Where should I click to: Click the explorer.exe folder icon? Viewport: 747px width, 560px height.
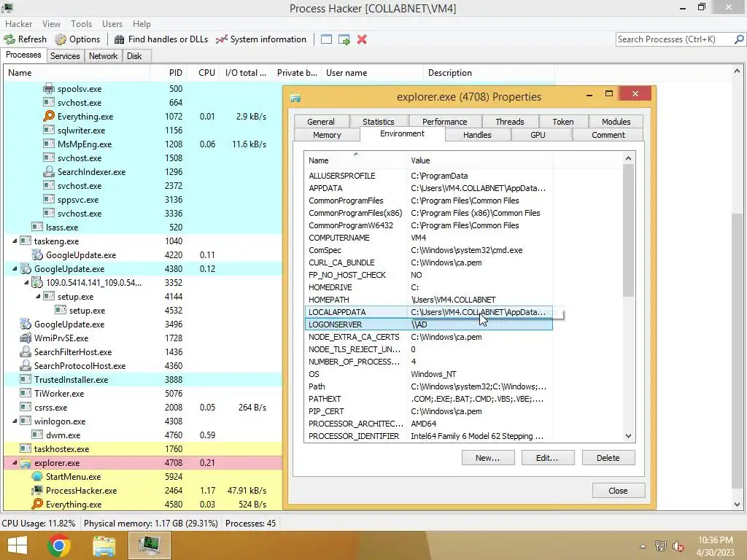pos(26,463)
